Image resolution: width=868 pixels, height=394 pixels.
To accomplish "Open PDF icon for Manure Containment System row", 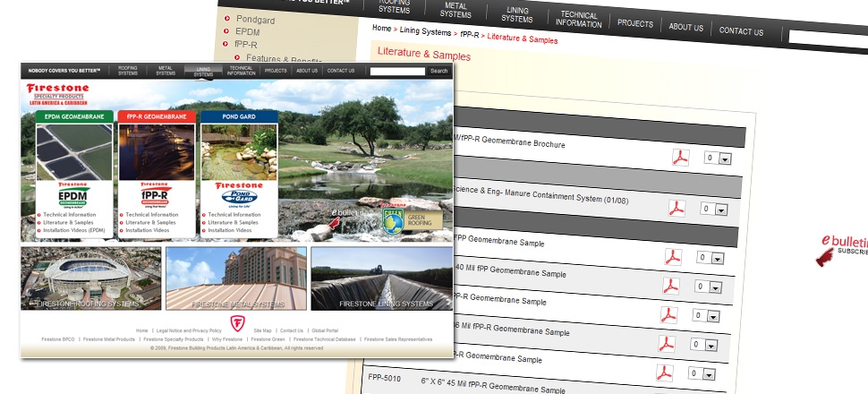I will point(677,209).
